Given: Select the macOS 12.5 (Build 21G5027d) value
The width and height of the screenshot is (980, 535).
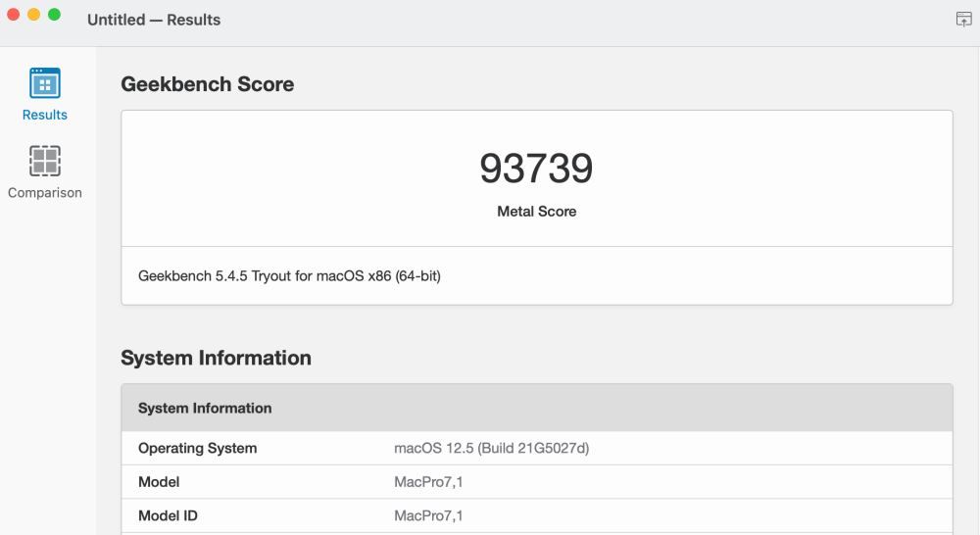Looking at the screenshot, I should tap(491, 448).
